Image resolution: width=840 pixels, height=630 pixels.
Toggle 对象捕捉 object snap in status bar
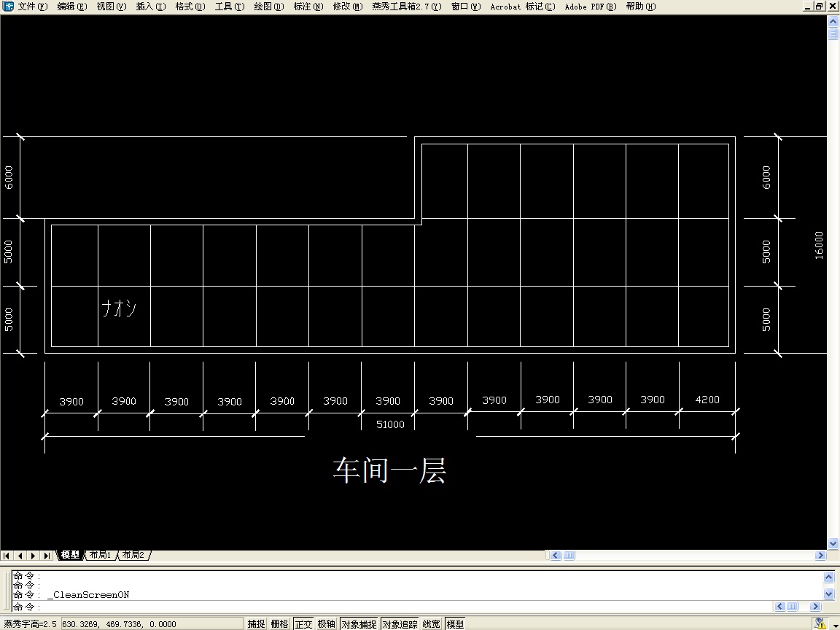click(359, 623)
